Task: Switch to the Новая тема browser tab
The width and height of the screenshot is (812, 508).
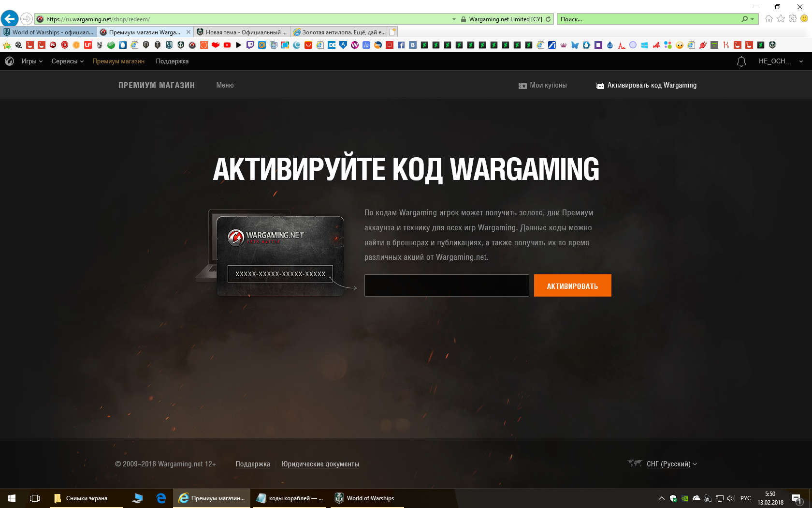Action: (x=242, y=32)
